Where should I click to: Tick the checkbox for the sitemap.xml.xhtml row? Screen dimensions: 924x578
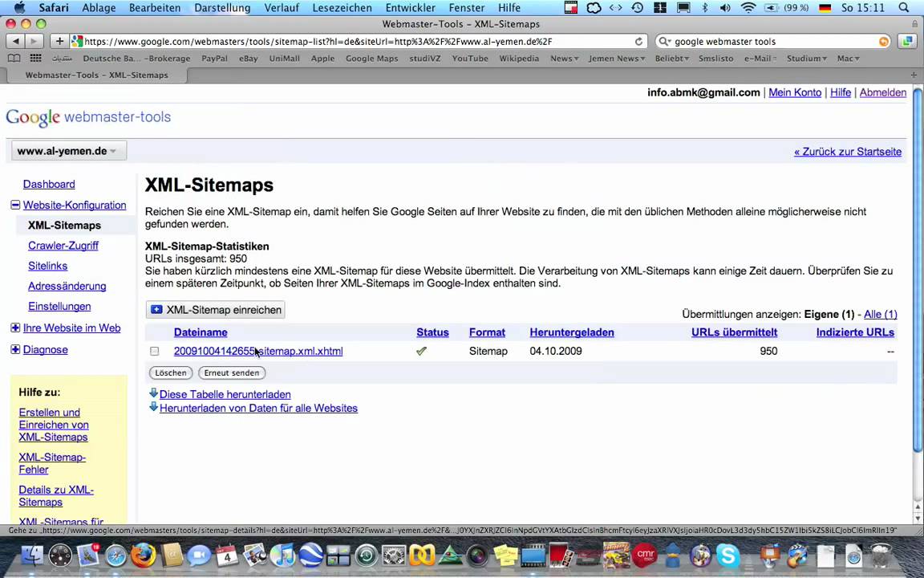point(154,351)
